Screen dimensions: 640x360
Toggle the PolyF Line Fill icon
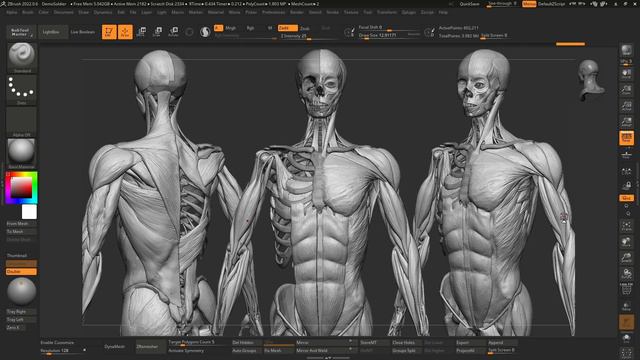[x=627, y=289]
